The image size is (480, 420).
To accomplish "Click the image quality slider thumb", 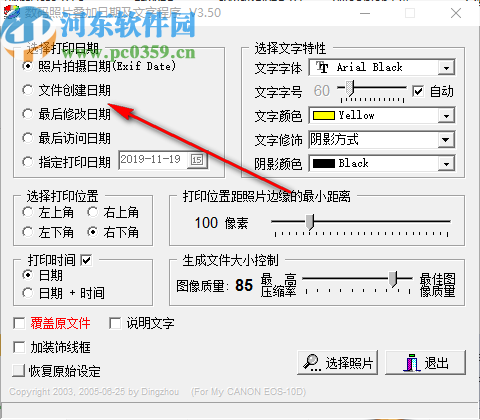I will 393,279.
